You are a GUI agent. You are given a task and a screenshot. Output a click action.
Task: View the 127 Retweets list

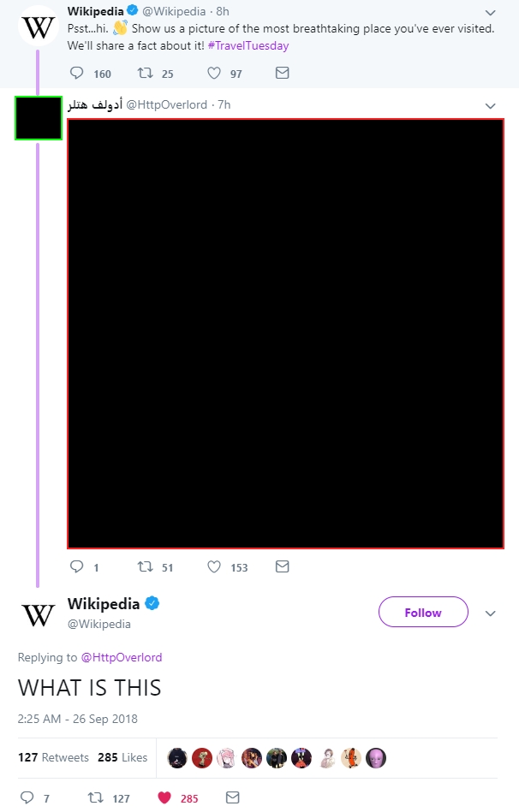point(53,757)
